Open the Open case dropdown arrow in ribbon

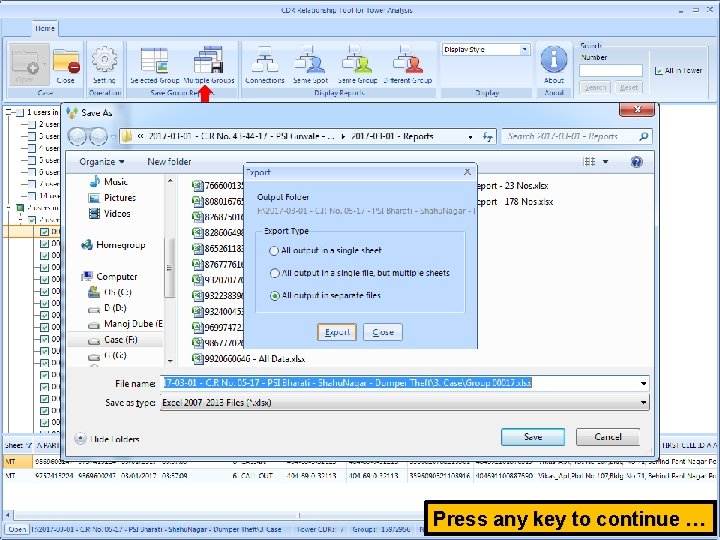pos(45,64)
